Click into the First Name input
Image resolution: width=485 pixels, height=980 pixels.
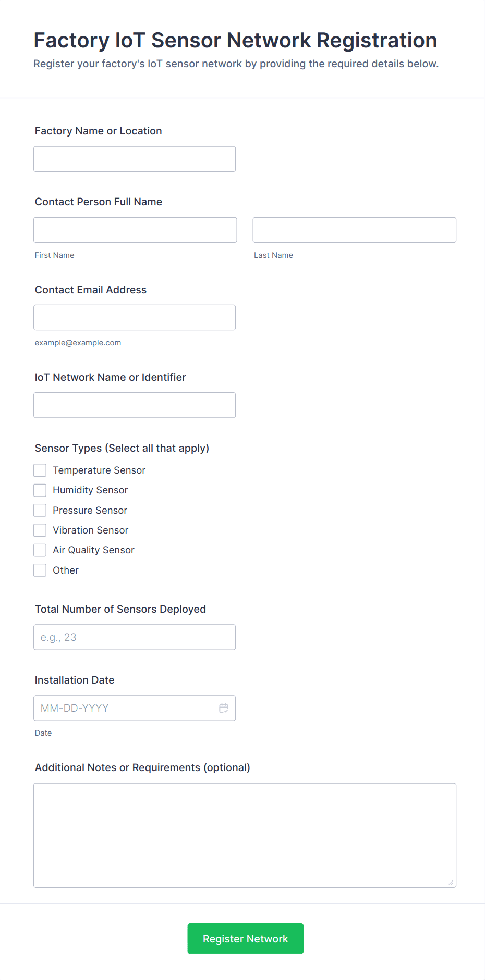point(135,230)
